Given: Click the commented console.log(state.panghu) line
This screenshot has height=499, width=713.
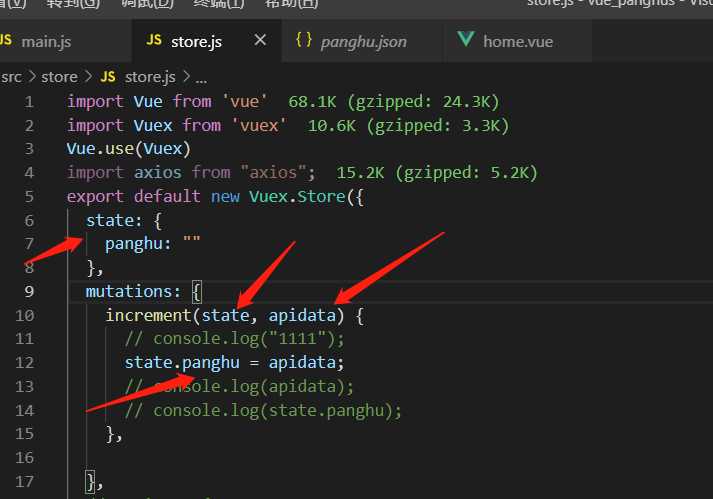Looking at the screenshot, I should [263, 411].
